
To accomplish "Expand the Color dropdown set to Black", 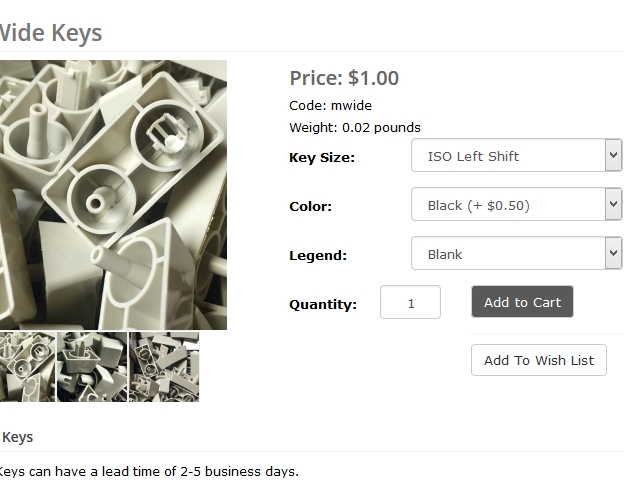I will [516, 205].
